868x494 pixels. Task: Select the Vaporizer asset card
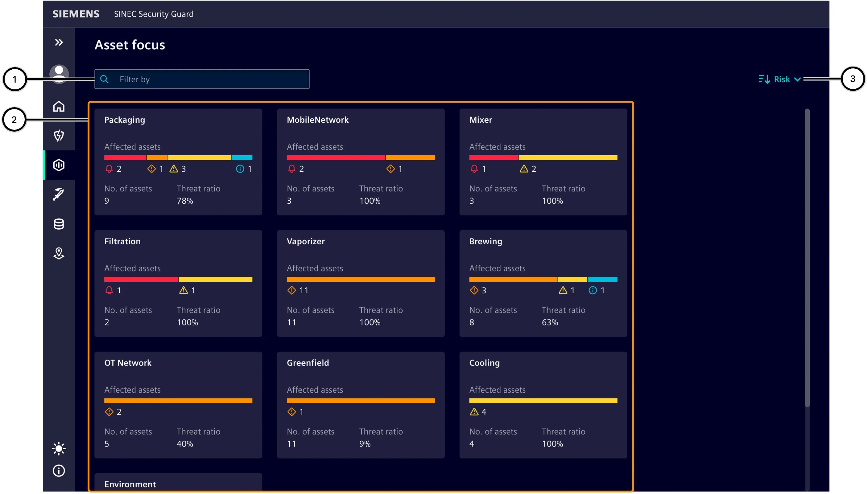click(361, 284)
